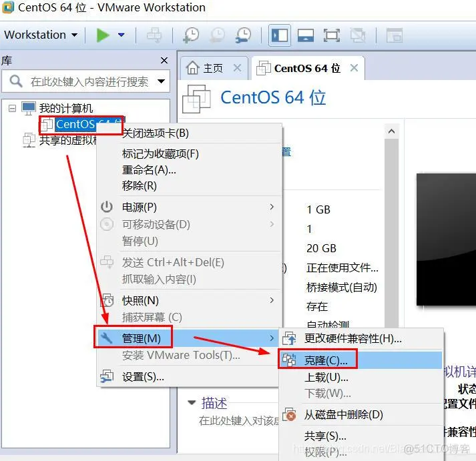Switch to the CentOS 64 位 tab
476x461 pixels.
(x=307, y=68)
